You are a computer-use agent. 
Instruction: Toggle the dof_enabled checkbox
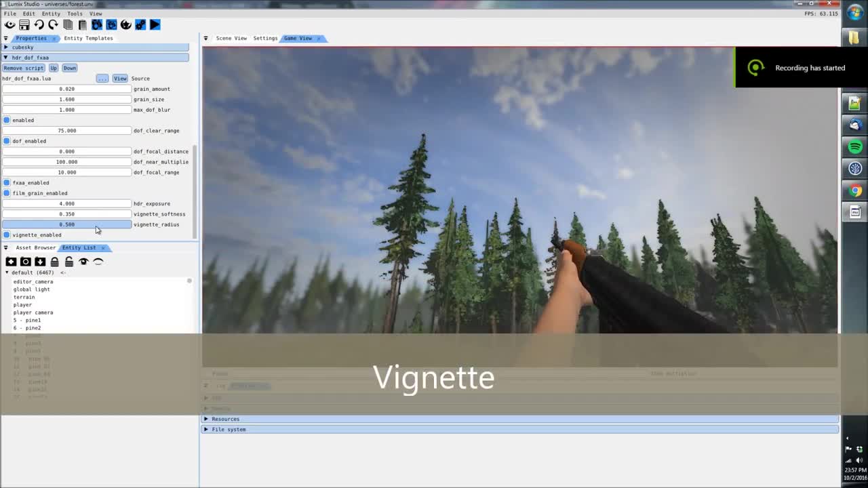pyautogui.click(x=7, y=141)
